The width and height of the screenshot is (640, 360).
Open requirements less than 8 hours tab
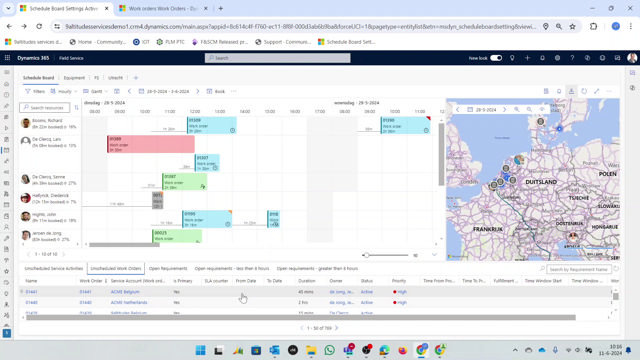coord(232,269)
